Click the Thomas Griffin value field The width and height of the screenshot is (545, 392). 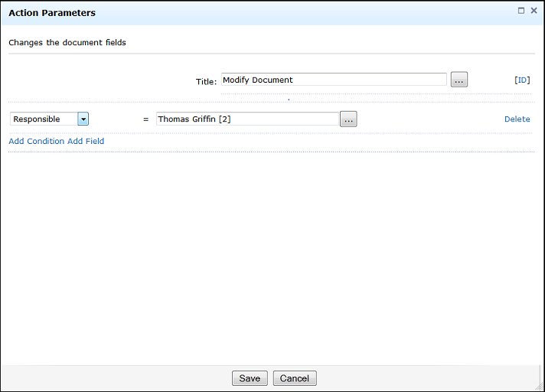(247, 119)
